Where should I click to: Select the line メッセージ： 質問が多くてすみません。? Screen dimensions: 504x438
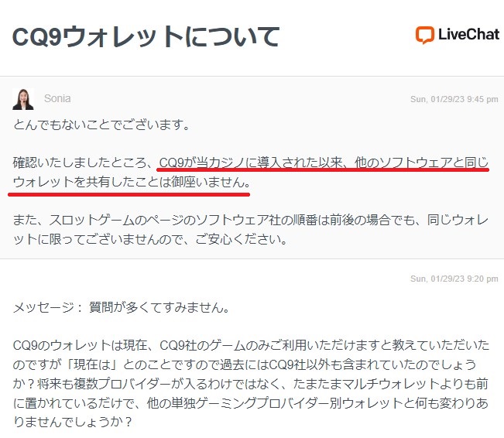(x=122, y=307)
